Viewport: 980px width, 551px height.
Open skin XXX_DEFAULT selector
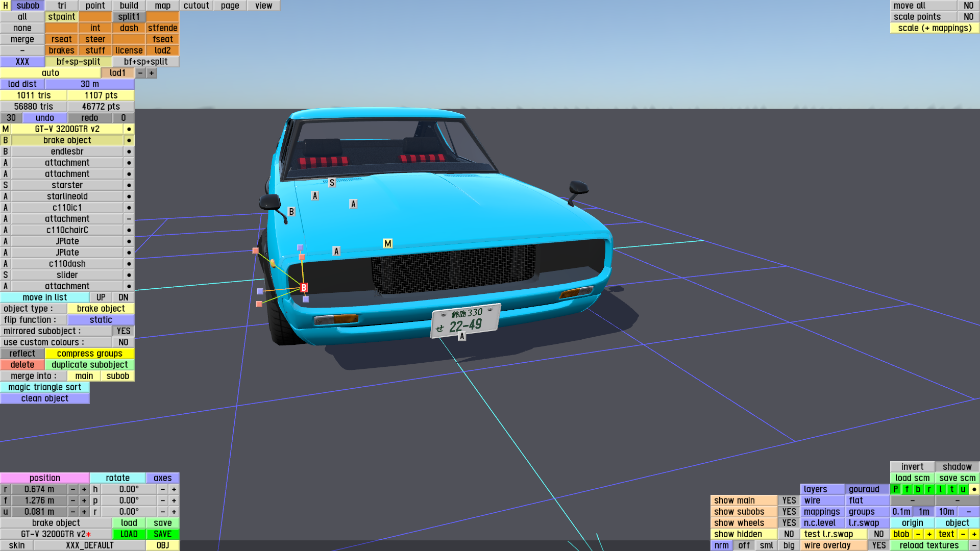coord(89,545)
